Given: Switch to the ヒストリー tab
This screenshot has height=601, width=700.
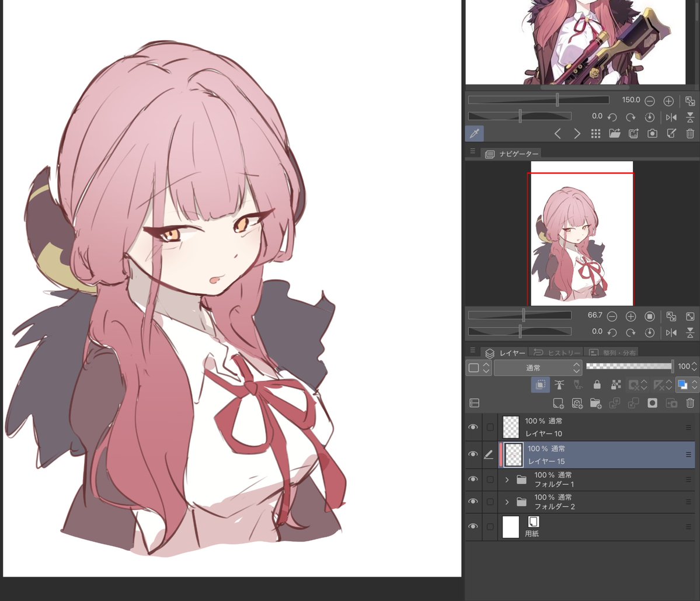Looking at the screenshot, I should point(557,353).
